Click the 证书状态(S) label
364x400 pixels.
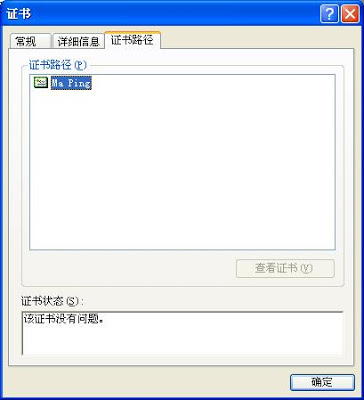(x=52, y=301)
